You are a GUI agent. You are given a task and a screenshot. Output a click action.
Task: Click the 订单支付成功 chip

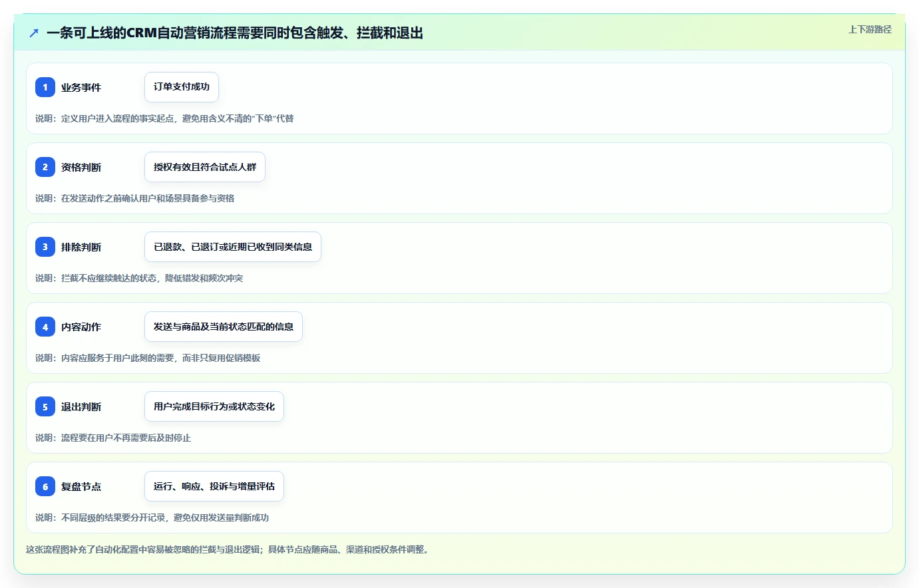point(182,87)
